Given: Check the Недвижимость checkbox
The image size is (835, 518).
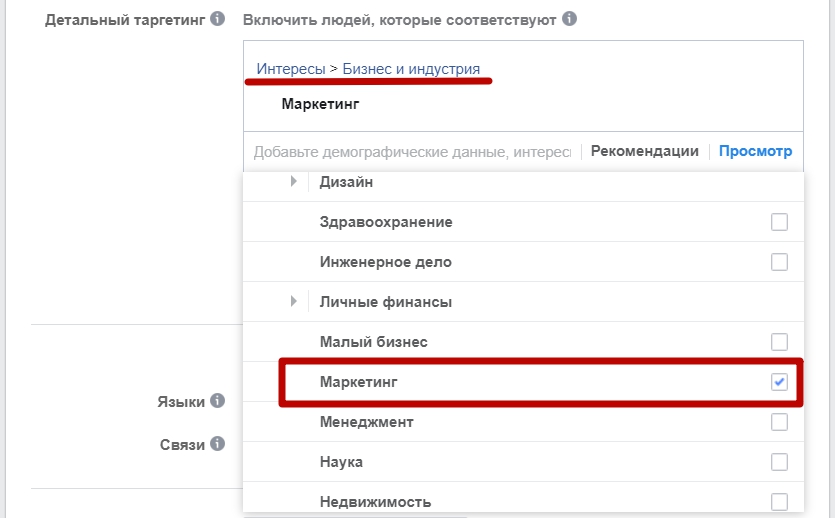Looking at the screenshot, I should click(x=779, y=501).
